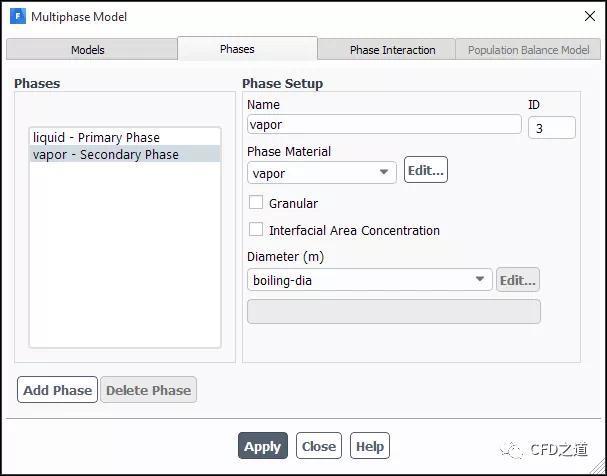607x476 pixels.
Task: Edit the vapor phase material
Action: pos(425,171)
